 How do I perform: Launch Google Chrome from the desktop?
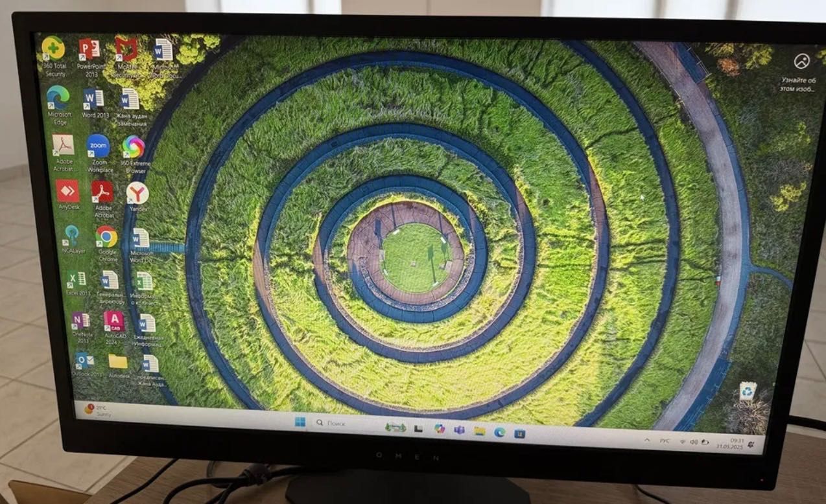pos(107,243)
